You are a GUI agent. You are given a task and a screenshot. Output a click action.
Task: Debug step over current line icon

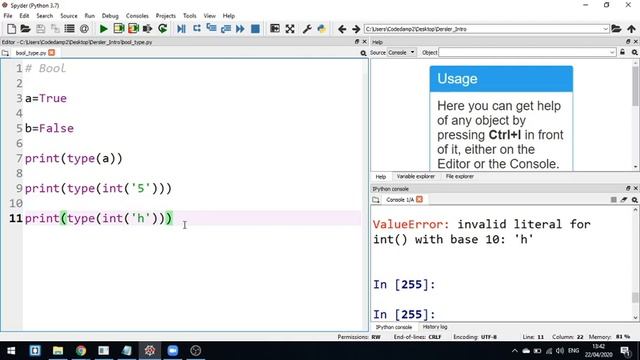pos(197,29)
